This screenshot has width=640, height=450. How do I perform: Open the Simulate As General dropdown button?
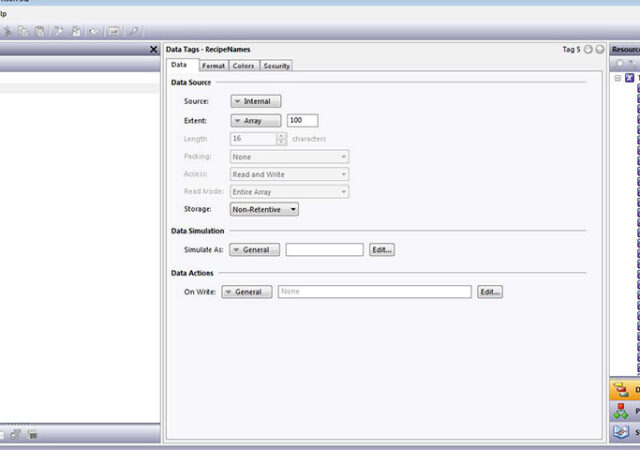(255, 250)
